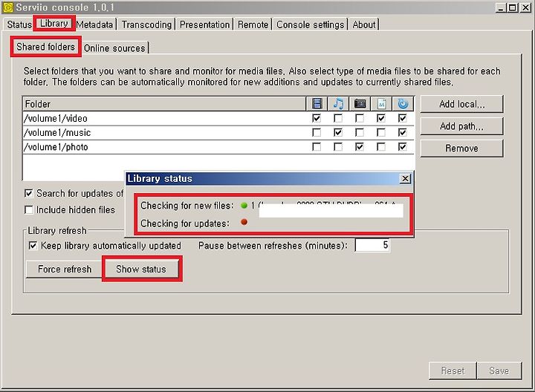535x392 pixels.
Task: Click the refresh monitoring column header icon
Action: (x=403, y=104)
